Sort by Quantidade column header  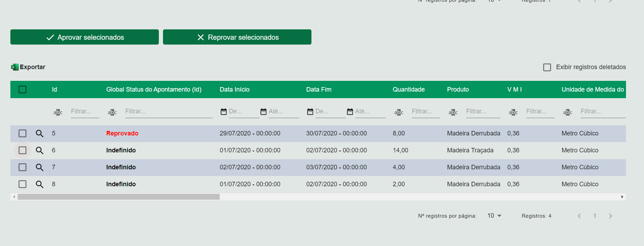pos(408,89)
